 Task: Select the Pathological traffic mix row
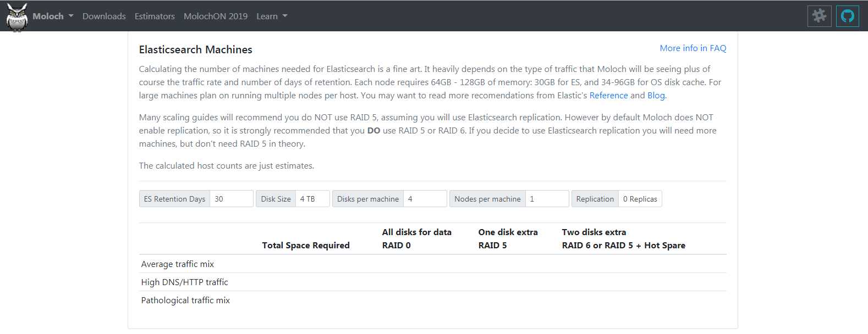pyautogui.click(x=433, y=300)
